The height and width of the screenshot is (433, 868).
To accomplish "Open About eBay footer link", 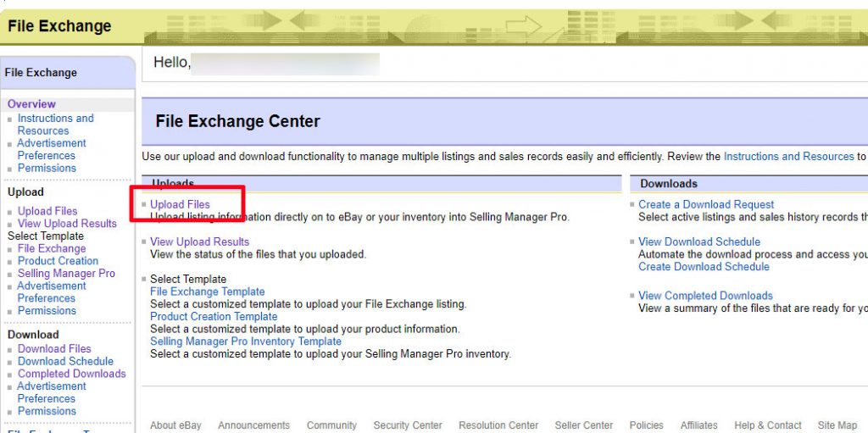I will click(x=175, y=425).
